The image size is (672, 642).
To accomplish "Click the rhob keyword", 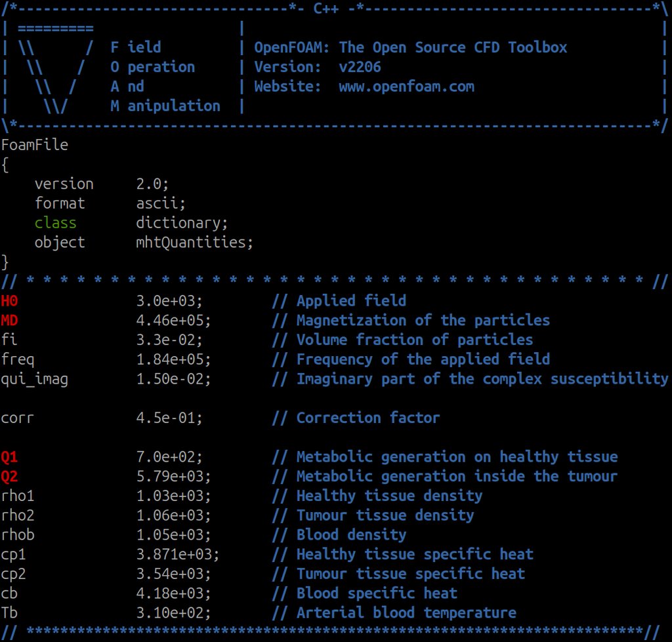I will tap(18, 534).
